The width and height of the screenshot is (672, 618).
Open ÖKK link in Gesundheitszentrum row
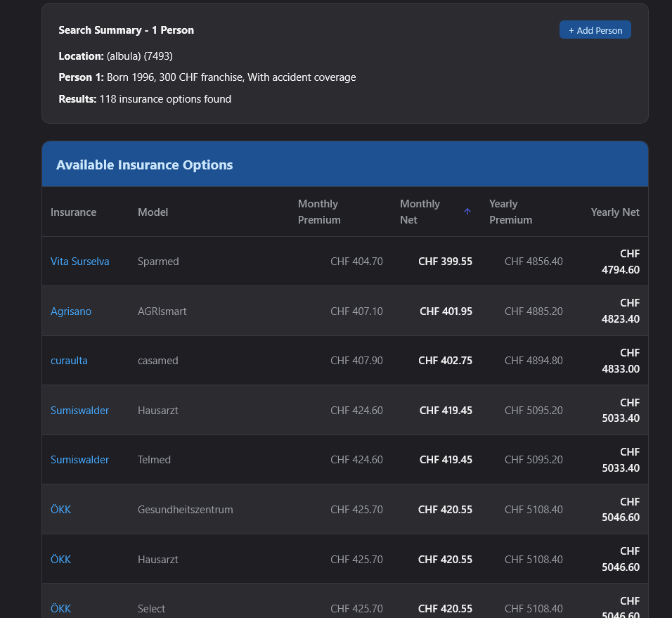[x=60, y=509]
